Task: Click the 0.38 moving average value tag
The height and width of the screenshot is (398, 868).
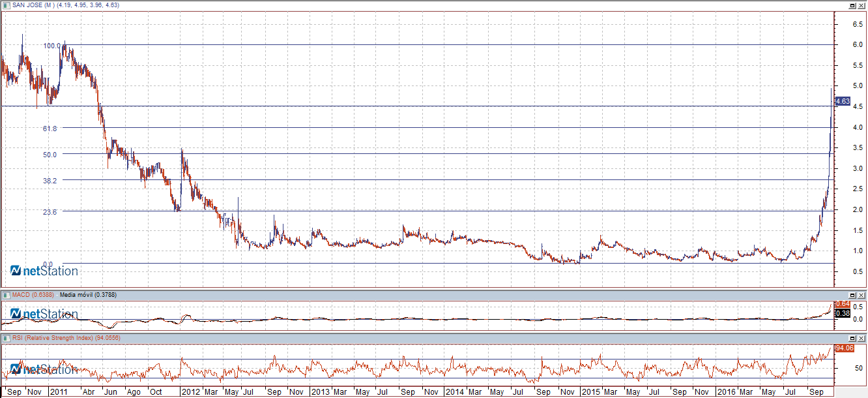Action: (843, 313)
